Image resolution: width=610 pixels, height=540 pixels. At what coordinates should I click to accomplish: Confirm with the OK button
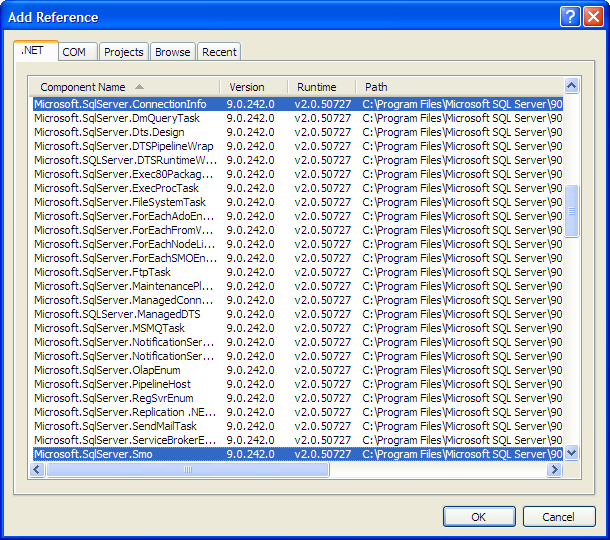tap(479, 517)
